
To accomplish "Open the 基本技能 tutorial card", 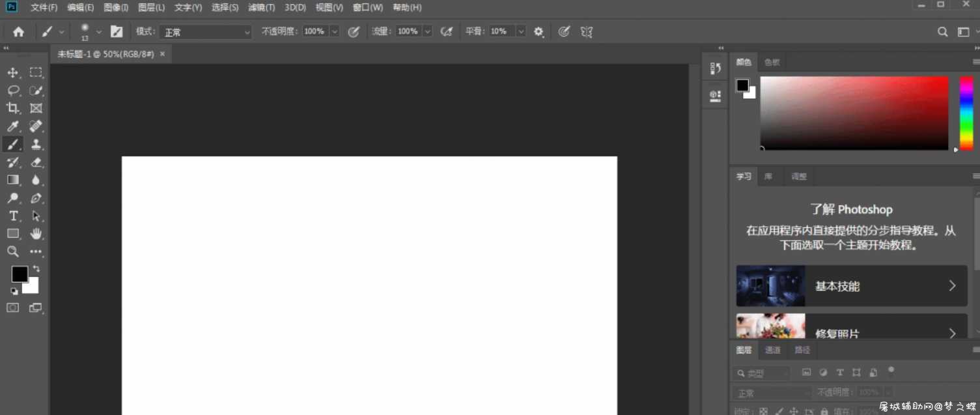I will [x=852, y=285].
